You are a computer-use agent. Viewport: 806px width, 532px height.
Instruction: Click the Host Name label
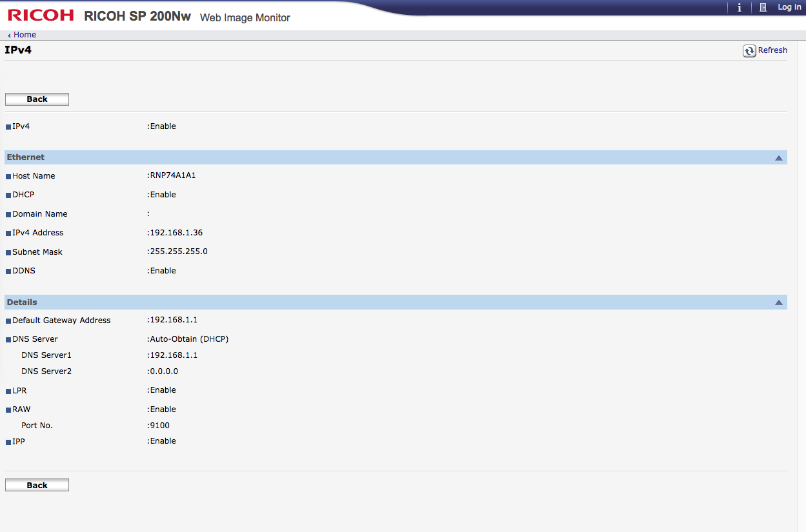click(34, 176)
